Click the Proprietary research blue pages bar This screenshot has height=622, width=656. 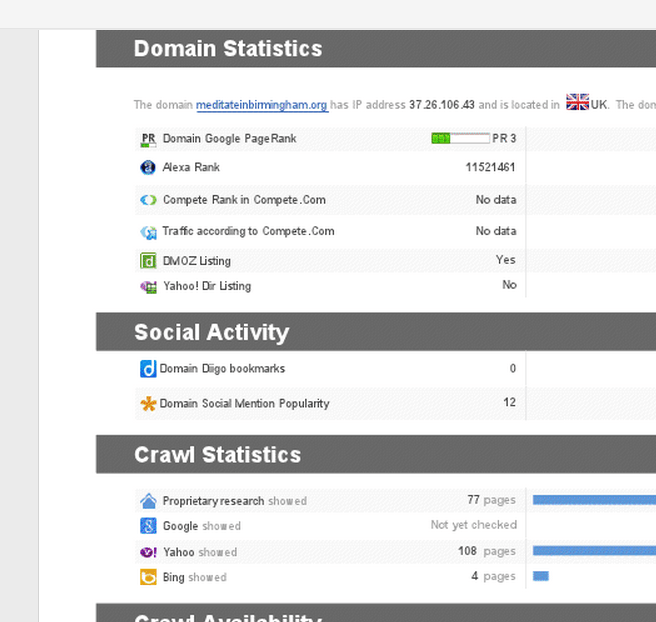(x=594, y=500)
